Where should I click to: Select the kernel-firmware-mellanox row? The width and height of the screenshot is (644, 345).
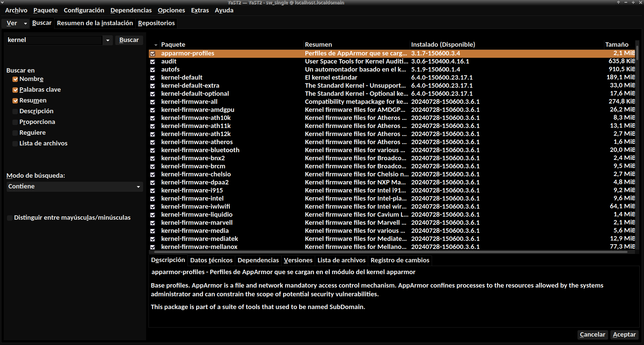[x=392, y=247]
